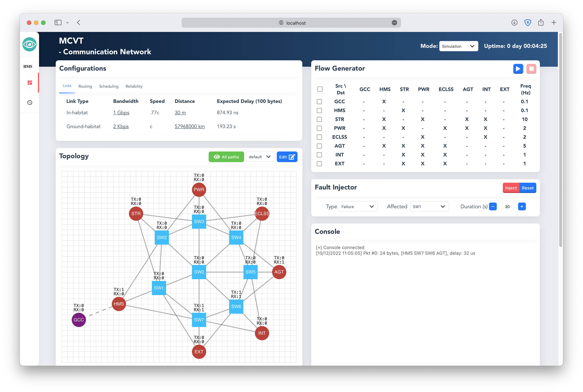This screenshot has height=392, width=583.
Task: Click the Reset button in Fault Injector
Action: pyautogui.click(x=528, y=188)
